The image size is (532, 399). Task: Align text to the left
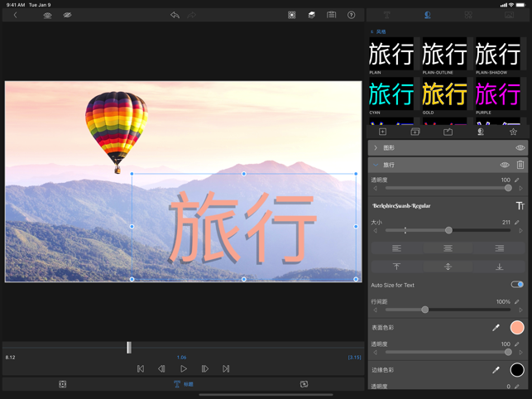point(396,248)
